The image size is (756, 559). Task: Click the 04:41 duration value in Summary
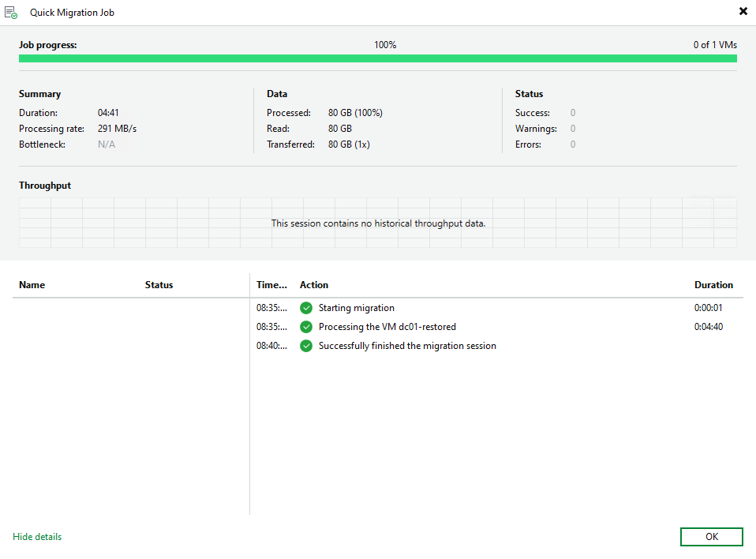(108, 113)
